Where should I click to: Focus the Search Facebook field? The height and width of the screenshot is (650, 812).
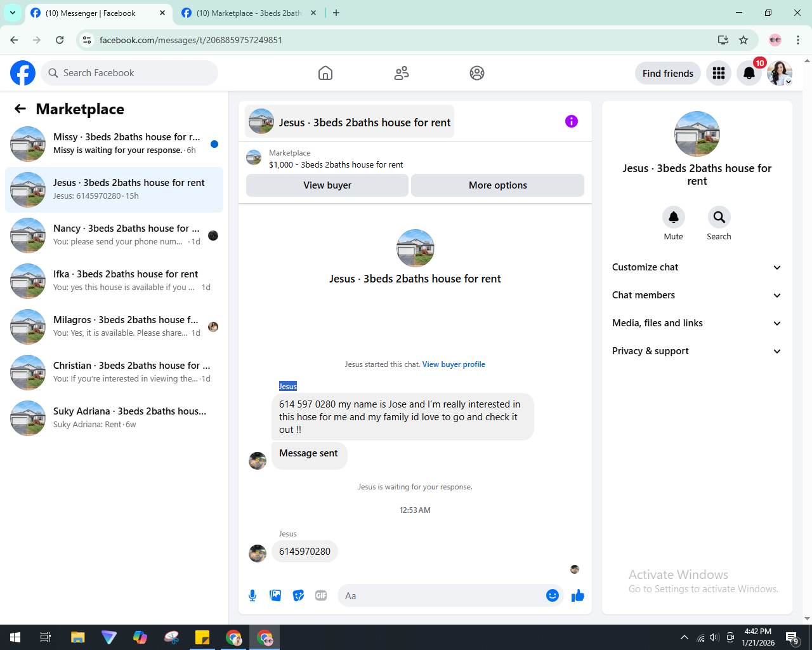pos(129,73)
